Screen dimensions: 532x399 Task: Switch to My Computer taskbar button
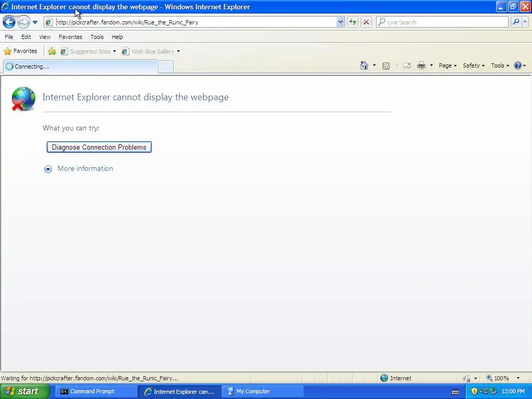point(262,392)
